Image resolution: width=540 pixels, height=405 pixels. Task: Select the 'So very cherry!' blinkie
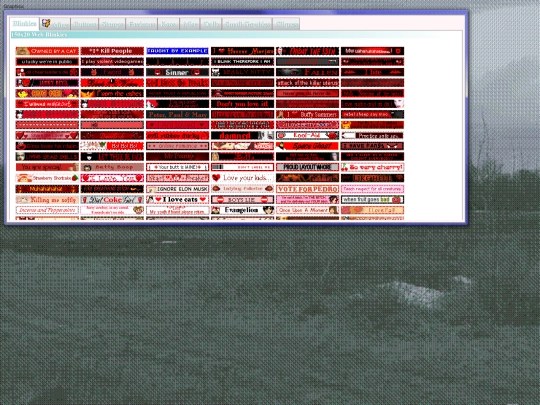point(372,167)
